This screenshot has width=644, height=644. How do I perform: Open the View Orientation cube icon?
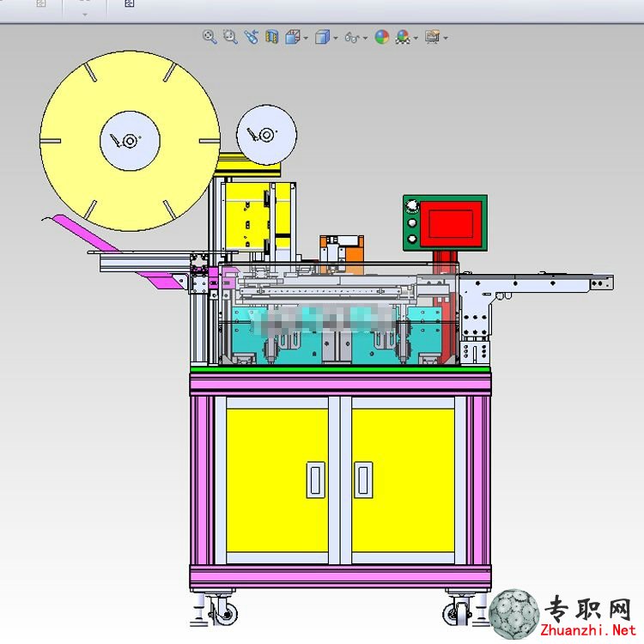(293, 37)
